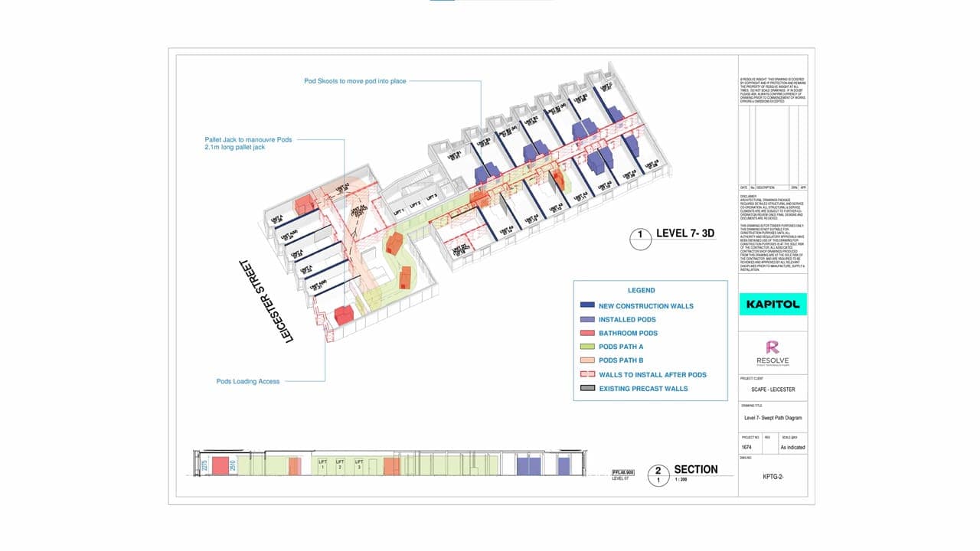Click the Installed Pods purple legend swatch
980x551 pixels.
click(x=586, y=320)
